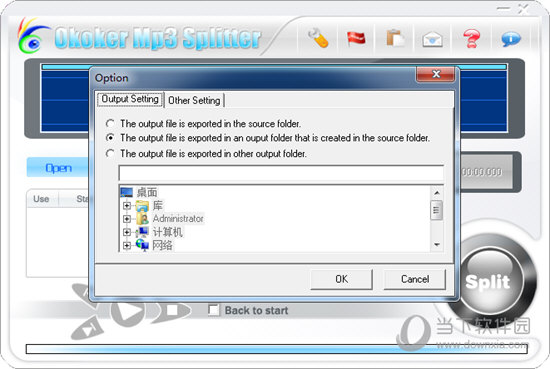550x369 pixels.
Task: Click the time display 00:00.000
Action: 482,172
